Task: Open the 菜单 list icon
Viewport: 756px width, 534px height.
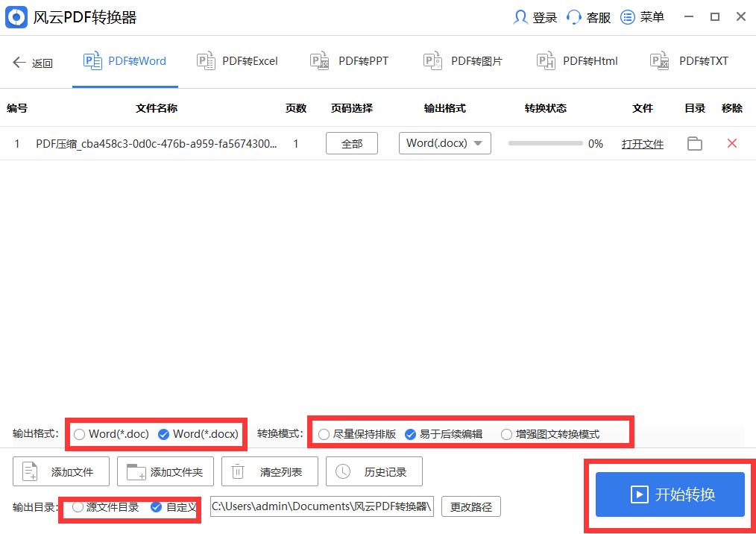Action: click(x=627, y=17)
